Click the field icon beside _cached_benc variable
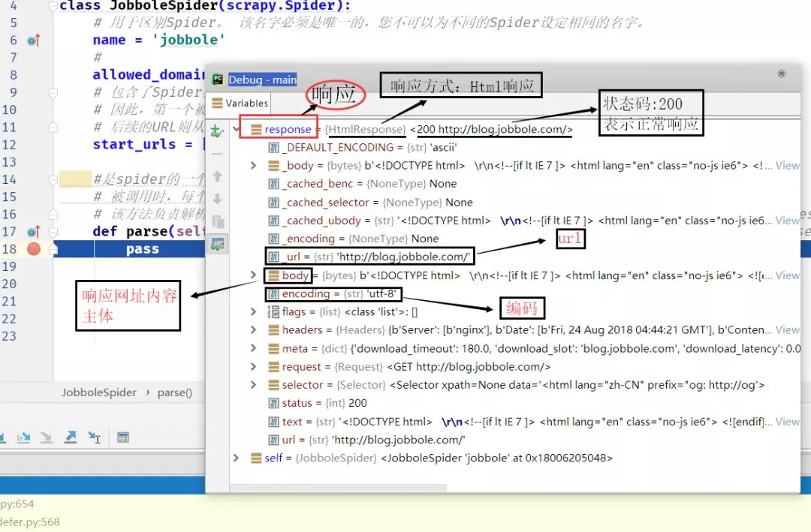Viewport: 811px width, 532px height. coord(273,184)
